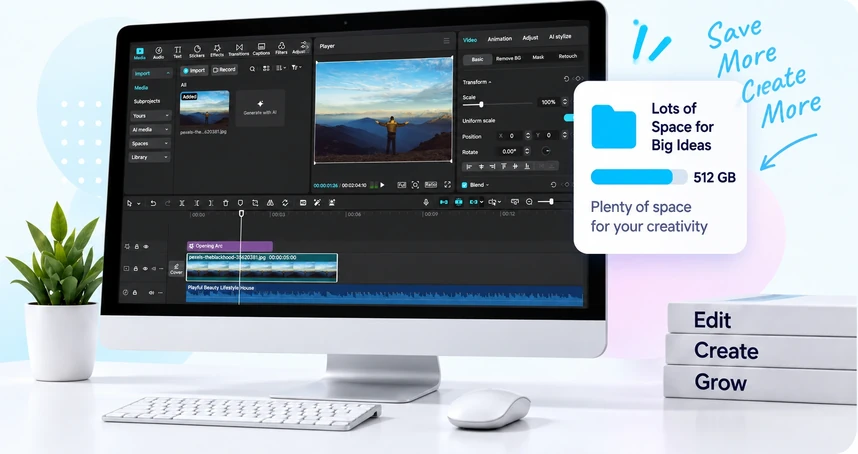Open the Transitions panel
Viewport: 858px width, 454px height.
coord(239,50)
